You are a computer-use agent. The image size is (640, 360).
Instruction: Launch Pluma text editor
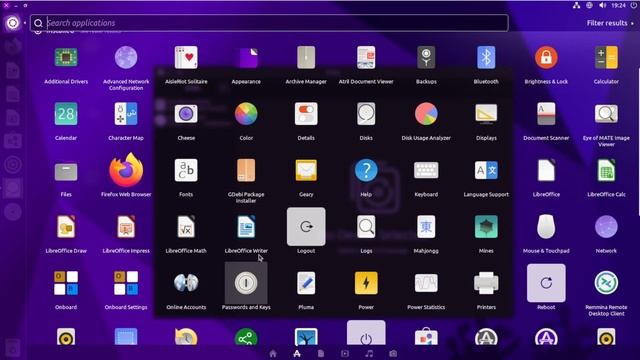tap(306, 283)
